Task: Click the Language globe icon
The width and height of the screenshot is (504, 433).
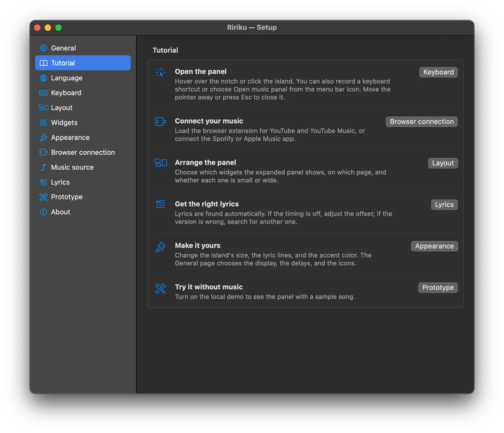Action: 43,78
